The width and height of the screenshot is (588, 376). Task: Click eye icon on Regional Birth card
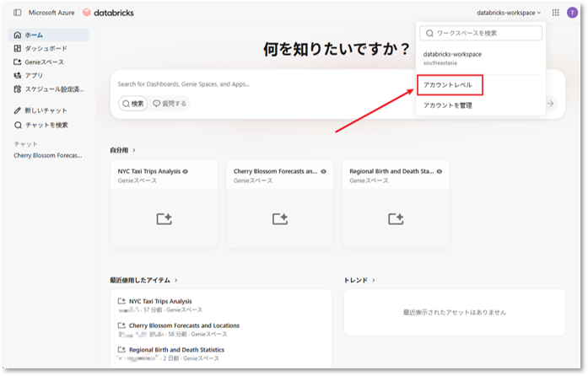click(440, 171)
